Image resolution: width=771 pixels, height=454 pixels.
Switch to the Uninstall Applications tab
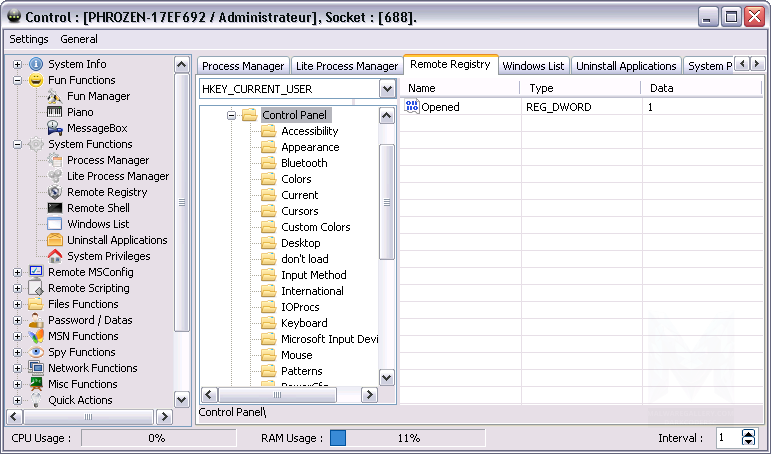coord(625,66)
